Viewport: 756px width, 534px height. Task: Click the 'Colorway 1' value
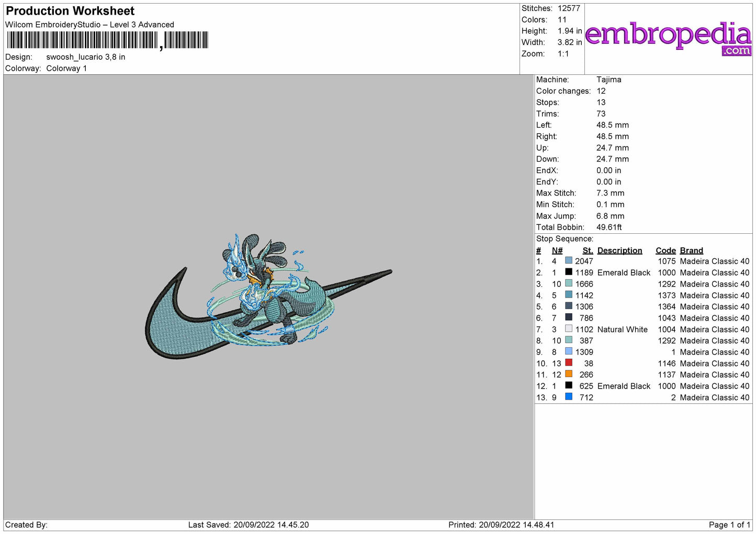point(66,69)
